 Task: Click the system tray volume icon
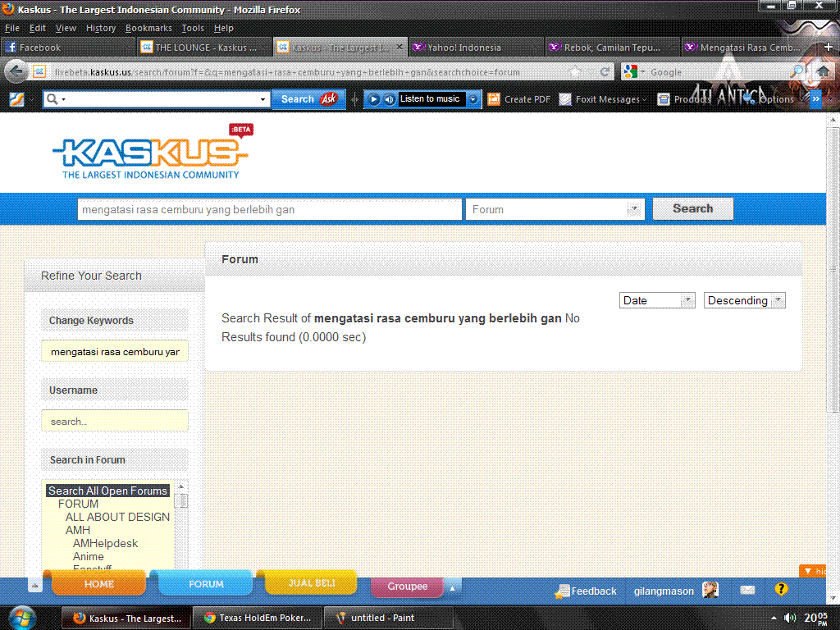click(x=790, y=618)
